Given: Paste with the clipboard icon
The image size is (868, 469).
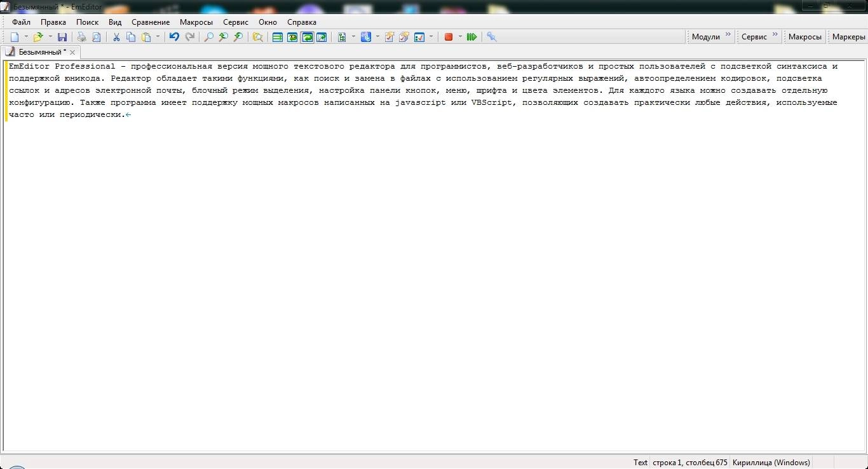Looking at the screenshot, I should click(x=146, y=37).
